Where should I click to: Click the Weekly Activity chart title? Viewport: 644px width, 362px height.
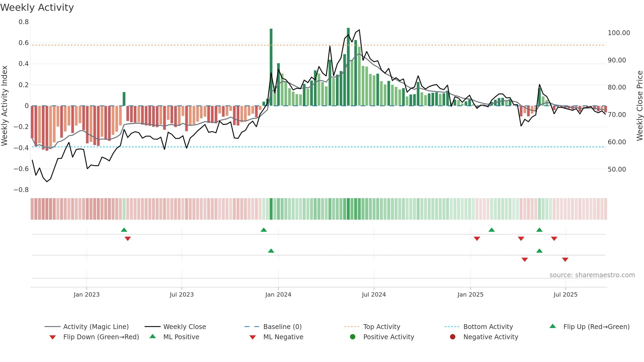point(37,8)
